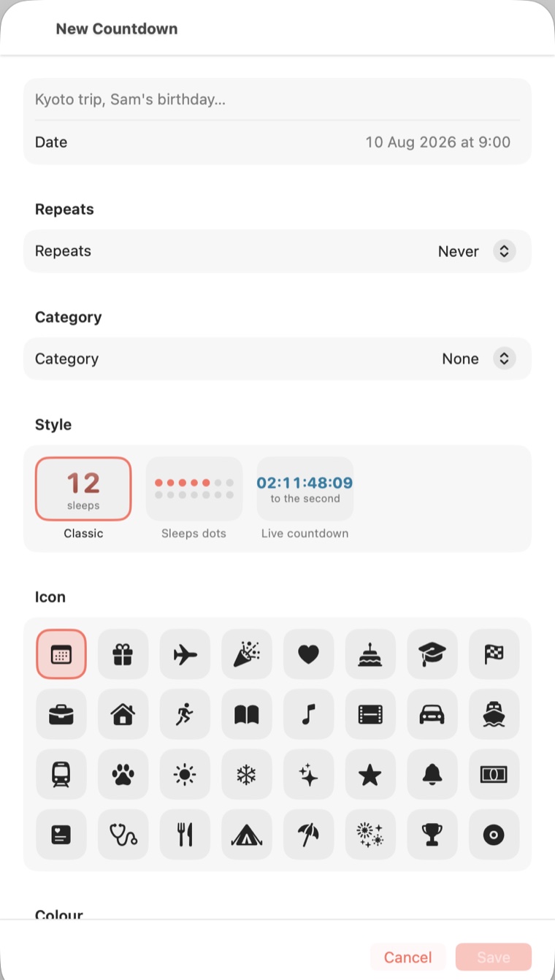Choose the tram icon

pyautogui.click(x=61, y=774)
